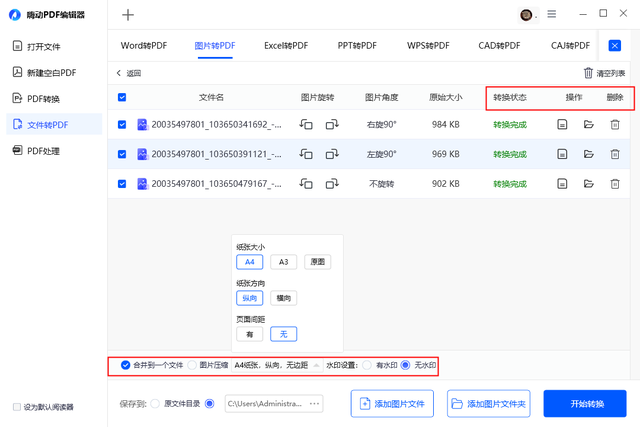Uncheck the 20035497801_103650341692 file checkbox

pyautogui.click(x=122, y=124)
